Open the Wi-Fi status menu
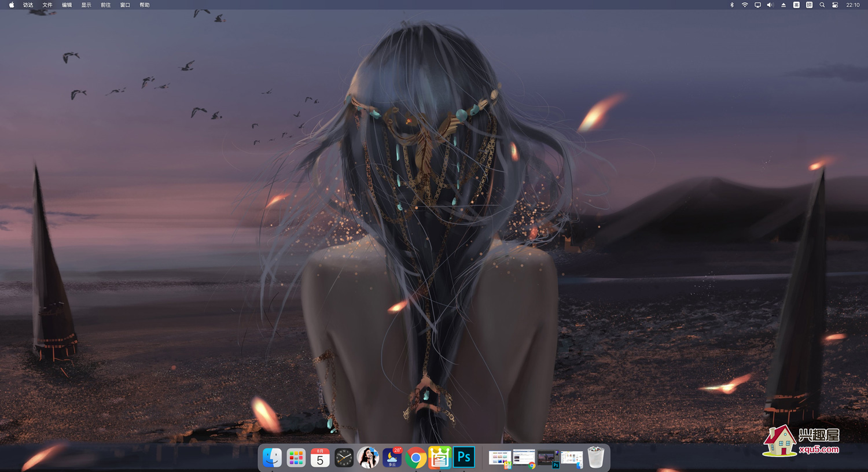Screen dimensions: 868x472 [x=745, y=5]
